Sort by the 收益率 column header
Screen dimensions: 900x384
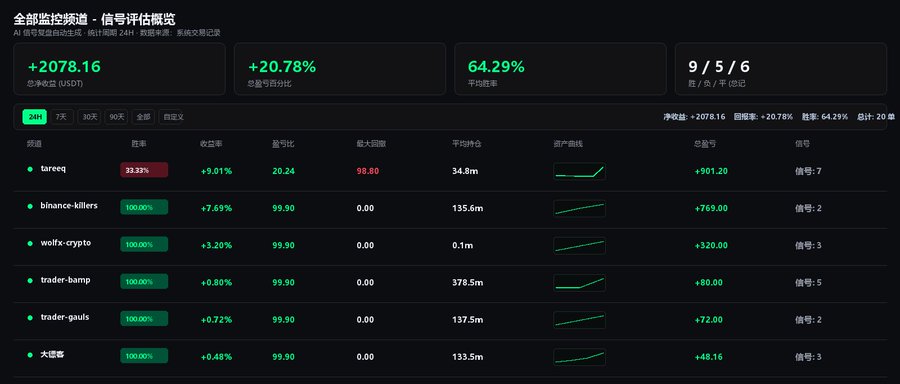pyautogui.click(x=211, y=143)
